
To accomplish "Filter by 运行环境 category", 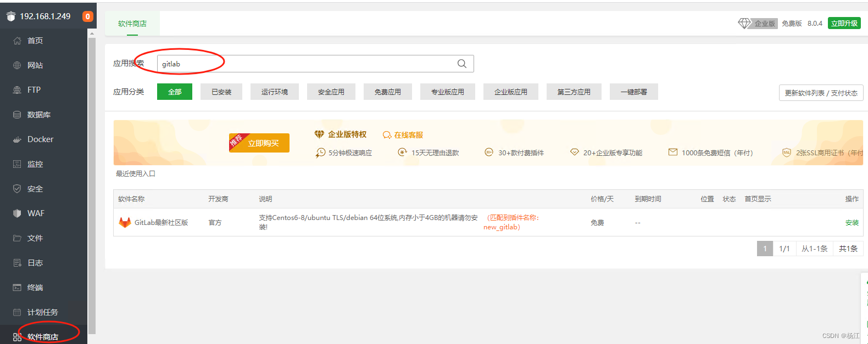I will [x=275, y=92].
